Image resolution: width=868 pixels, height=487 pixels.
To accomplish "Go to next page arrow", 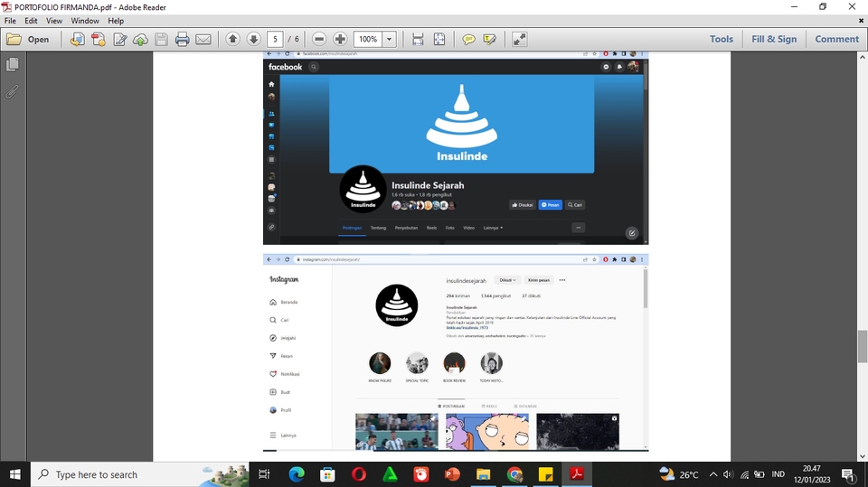I will click(253, 39).
